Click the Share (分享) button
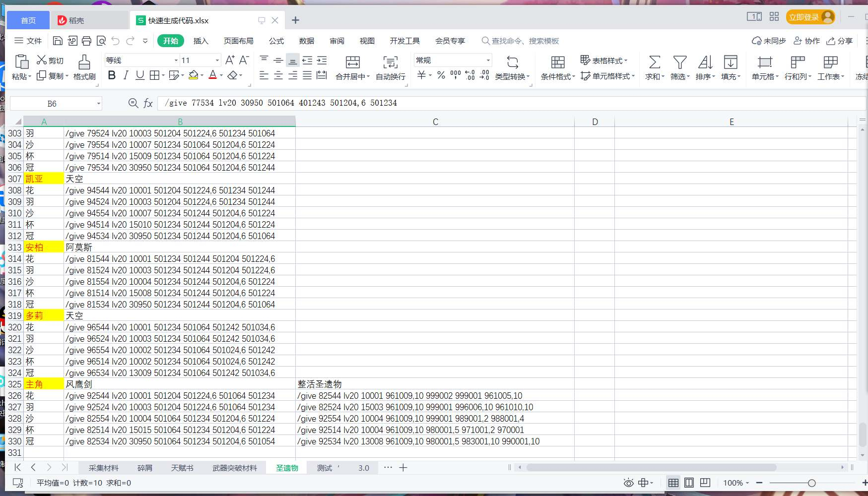The width and height of the screenshot is (868, 496). (839, 41)
